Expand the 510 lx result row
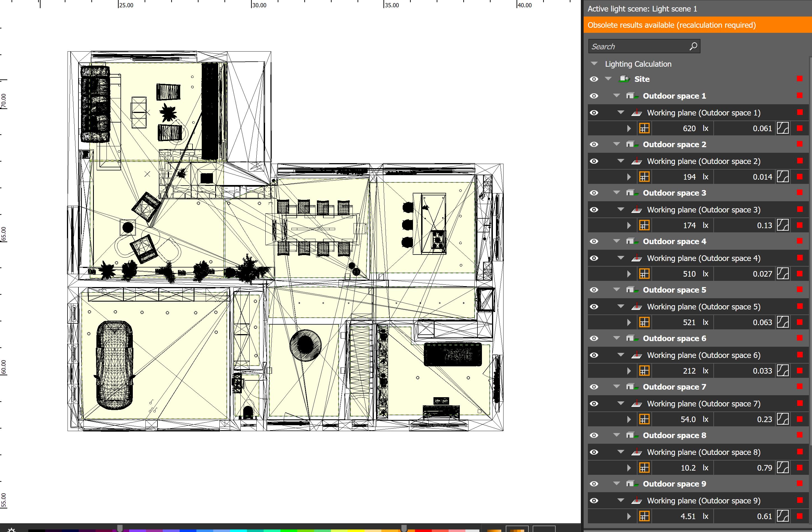The width and height of the screenshot is (812, 532). click(629, 274)
